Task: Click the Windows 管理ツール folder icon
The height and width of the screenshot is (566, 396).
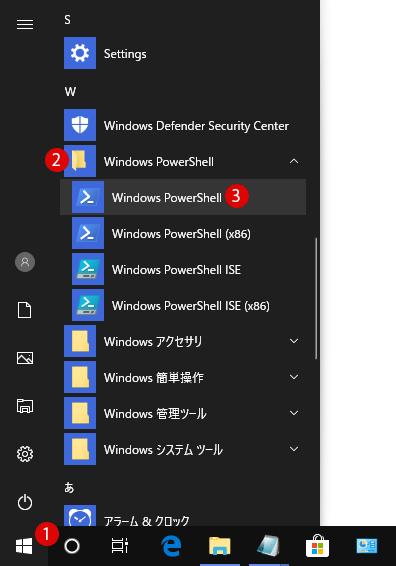Action: pyautogui.click(x=80, y=413)
